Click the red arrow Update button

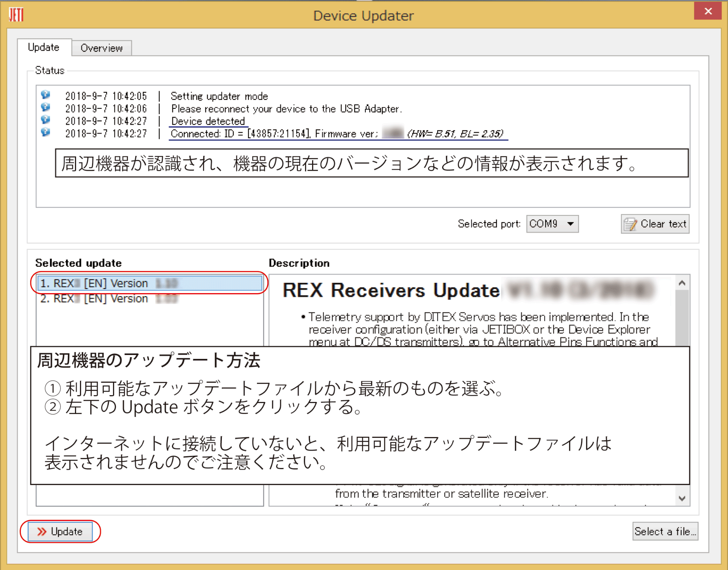60,532
